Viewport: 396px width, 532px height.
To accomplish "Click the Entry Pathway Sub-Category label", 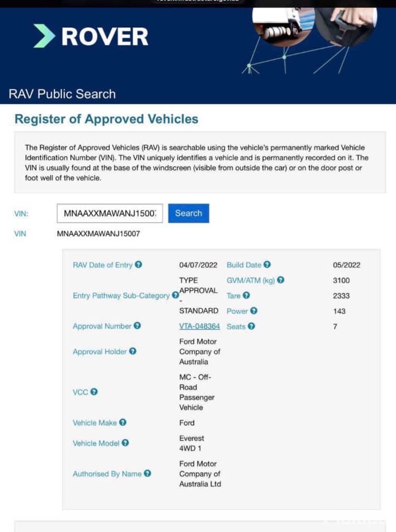I will point(121,296).
